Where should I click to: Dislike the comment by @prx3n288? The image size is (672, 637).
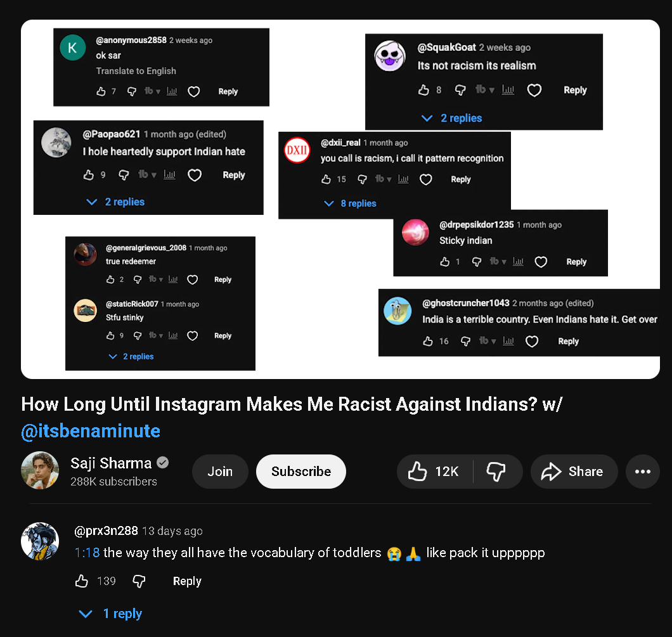click(139, 581)
